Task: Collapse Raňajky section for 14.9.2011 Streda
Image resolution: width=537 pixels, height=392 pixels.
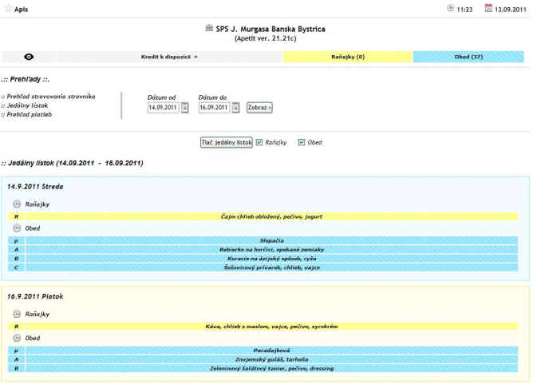Action: [x=17, y=204]
